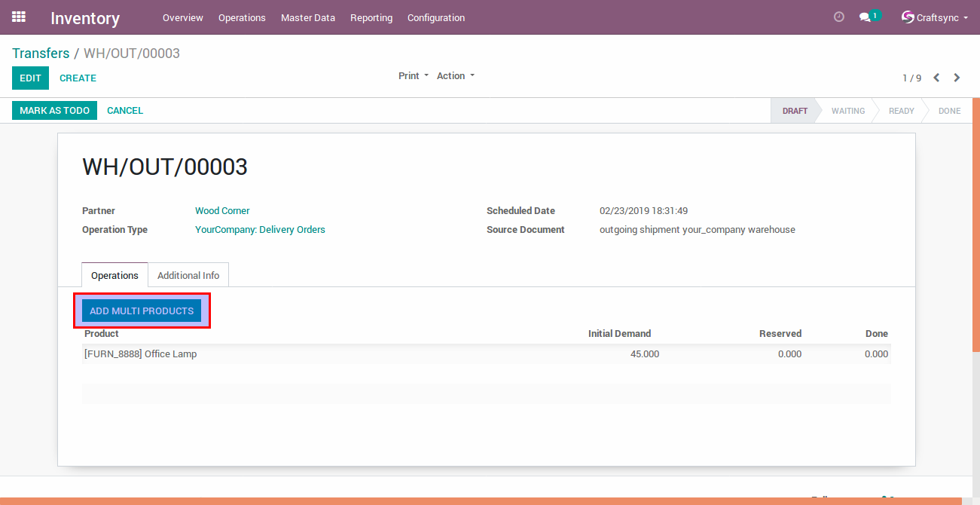Click the clock activities icon
The width and height of the screenshot is (980, 505).
(x=839, y=17)
